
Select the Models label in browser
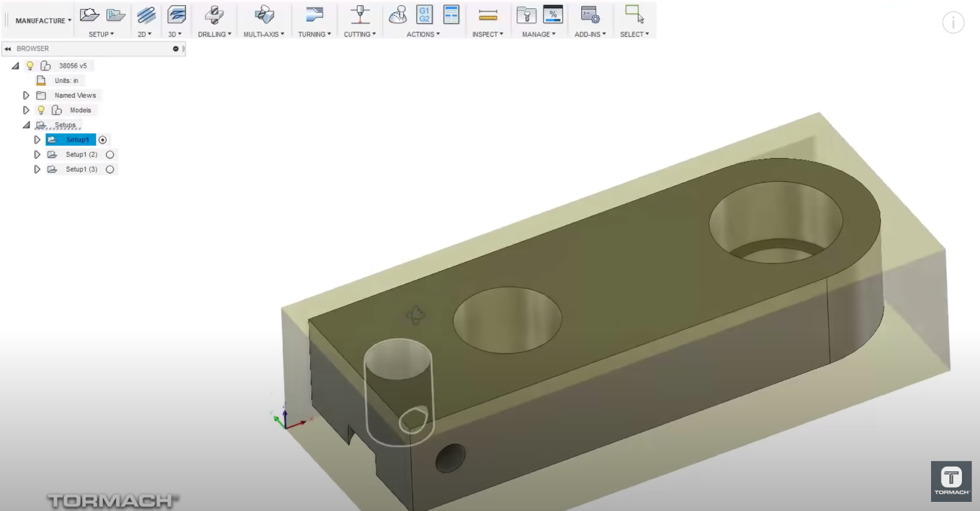(x=80, y=110)
